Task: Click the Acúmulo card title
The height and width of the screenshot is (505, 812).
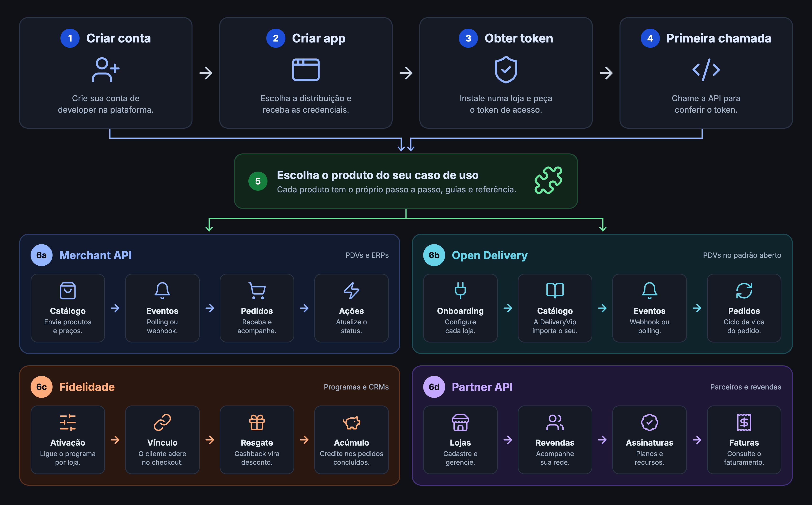Action: [x=352, y=442]
